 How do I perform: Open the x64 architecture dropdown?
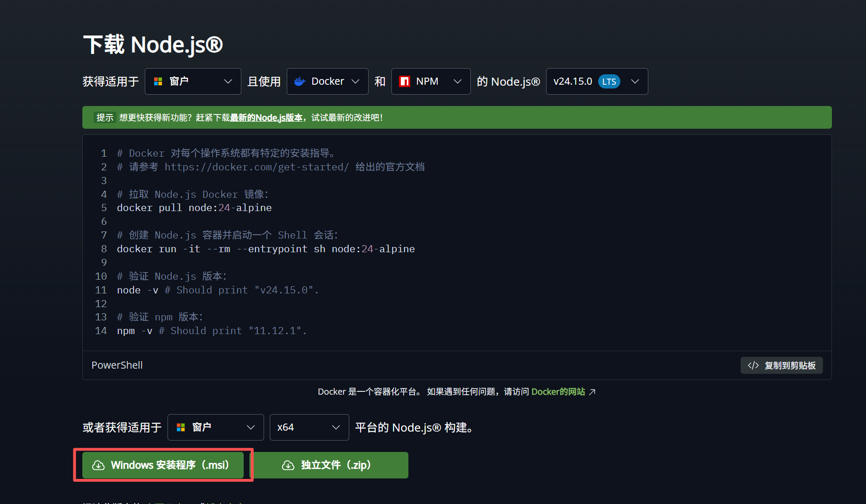pos(309,427)
